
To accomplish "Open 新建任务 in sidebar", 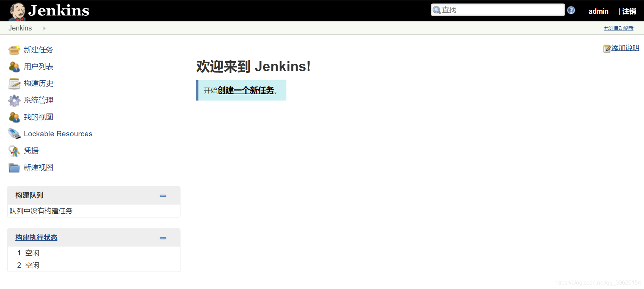I will [39, 50].
